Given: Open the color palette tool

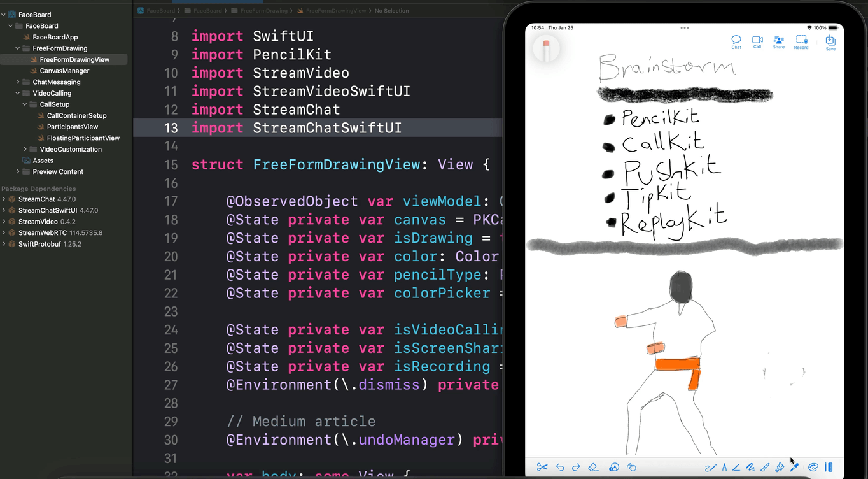Looking at the screenshot, I should tap(813, 467).
